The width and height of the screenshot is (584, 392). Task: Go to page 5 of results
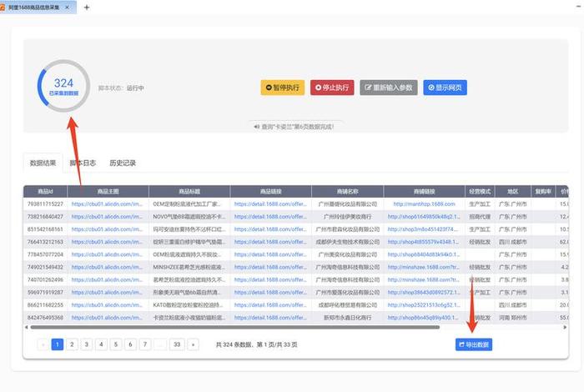click(x=116, y=344)
